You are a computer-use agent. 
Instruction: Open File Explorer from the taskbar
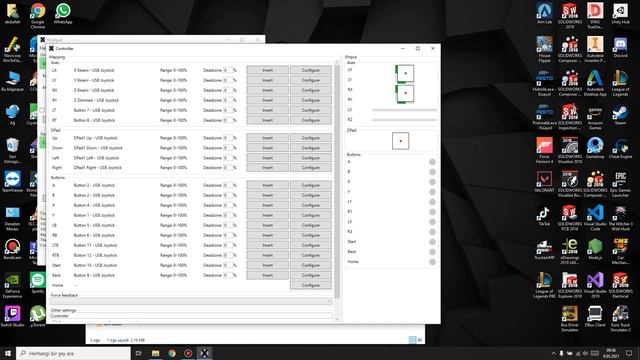156,353
